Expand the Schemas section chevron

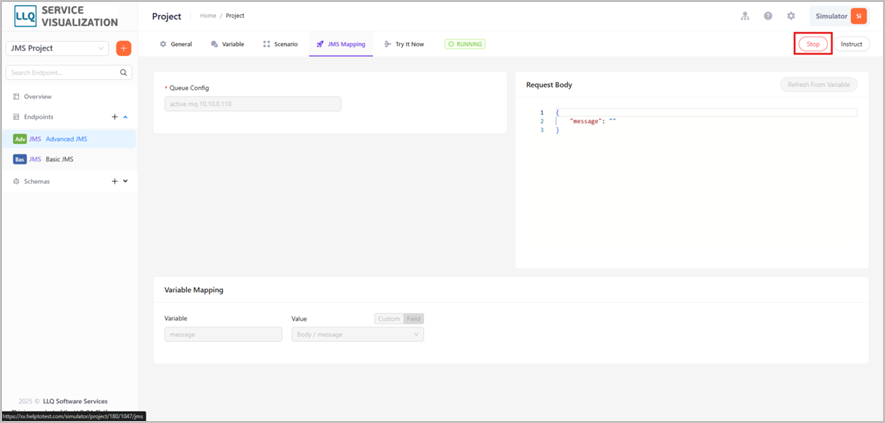pos(125,182)
